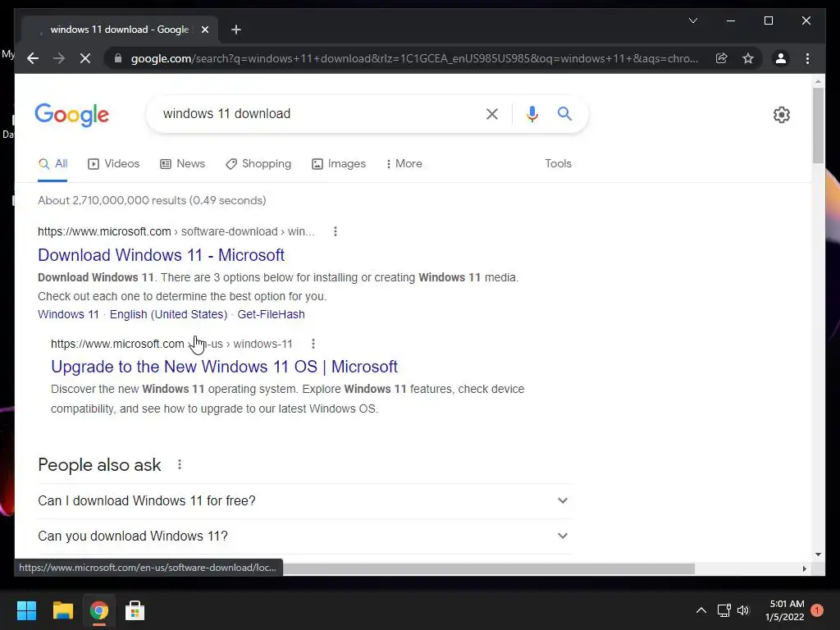840x630 pixels.
Task: Open the Tools search options
Action: (558, 164)
